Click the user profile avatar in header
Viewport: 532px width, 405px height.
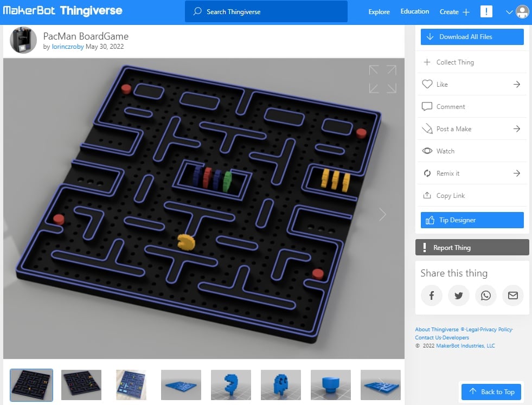click(x=522, y=12)
